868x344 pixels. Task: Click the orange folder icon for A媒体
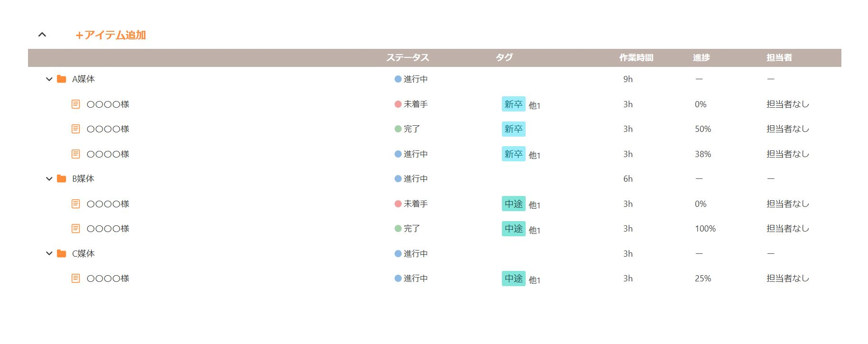pyautogui.click(x=61, y=79)
